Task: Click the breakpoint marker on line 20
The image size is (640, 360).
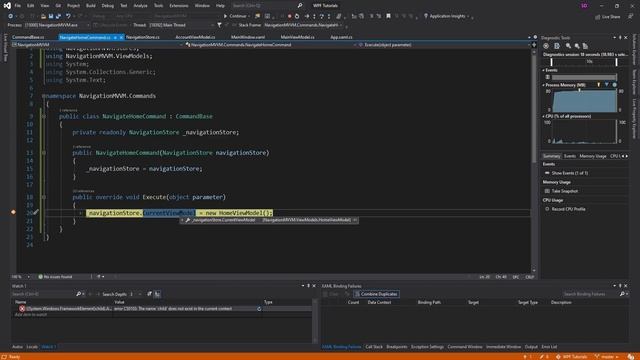Action: pos(13,212)
